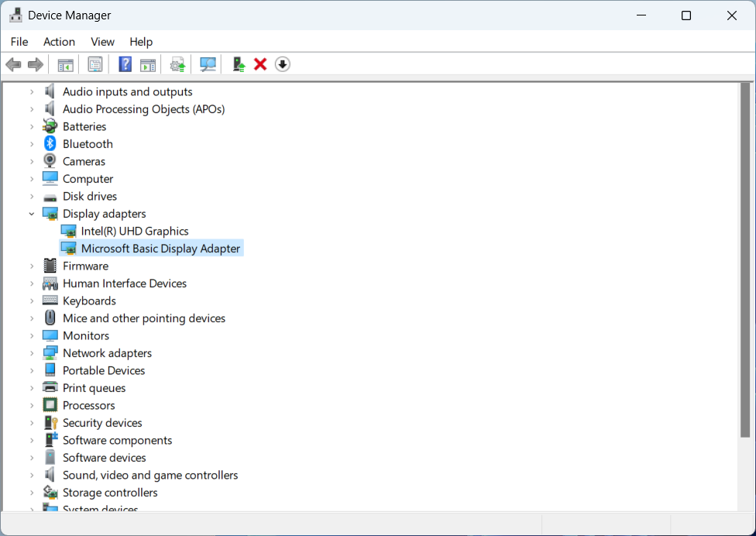Click the Portable Devices category icon
The image size is (756, 536).
50,369
